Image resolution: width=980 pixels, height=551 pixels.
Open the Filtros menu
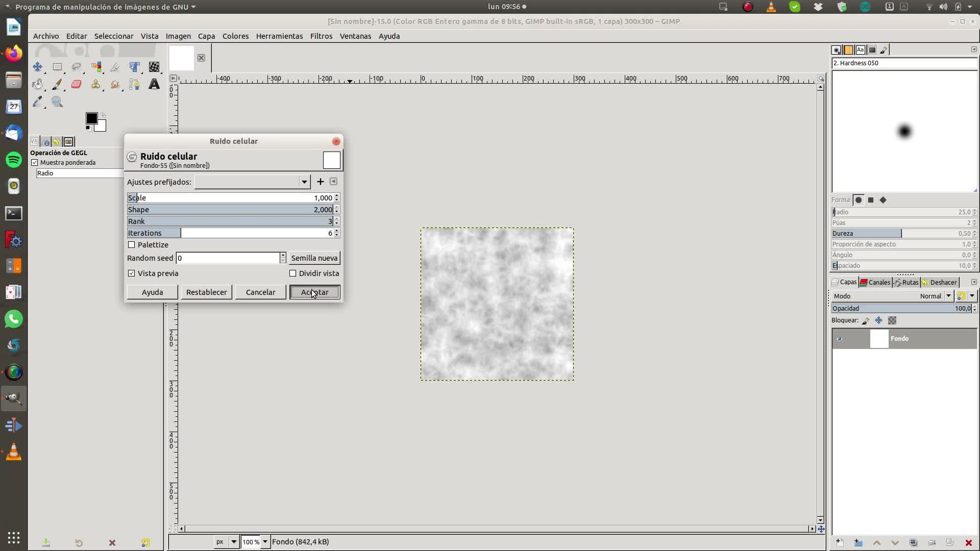321,36
